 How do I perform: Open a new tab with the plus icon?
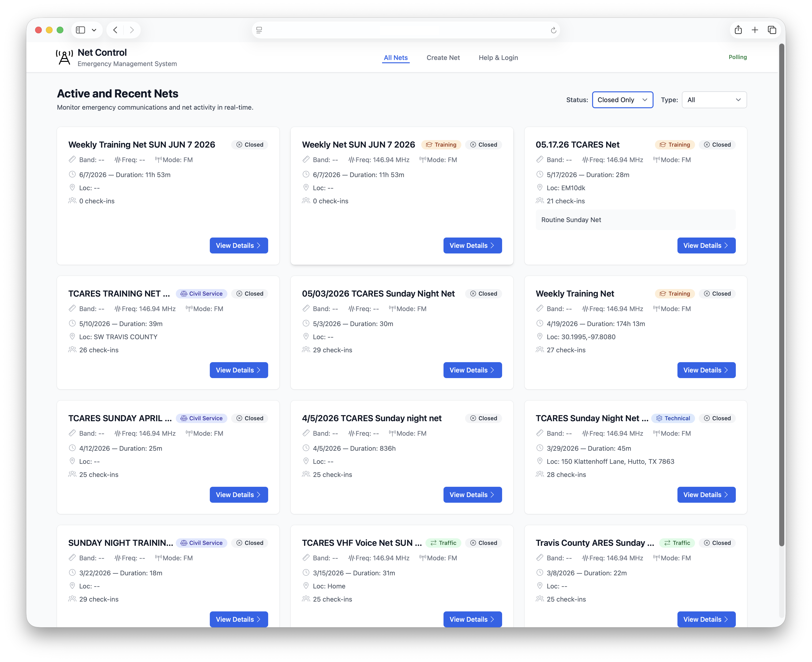pos(755,30)
